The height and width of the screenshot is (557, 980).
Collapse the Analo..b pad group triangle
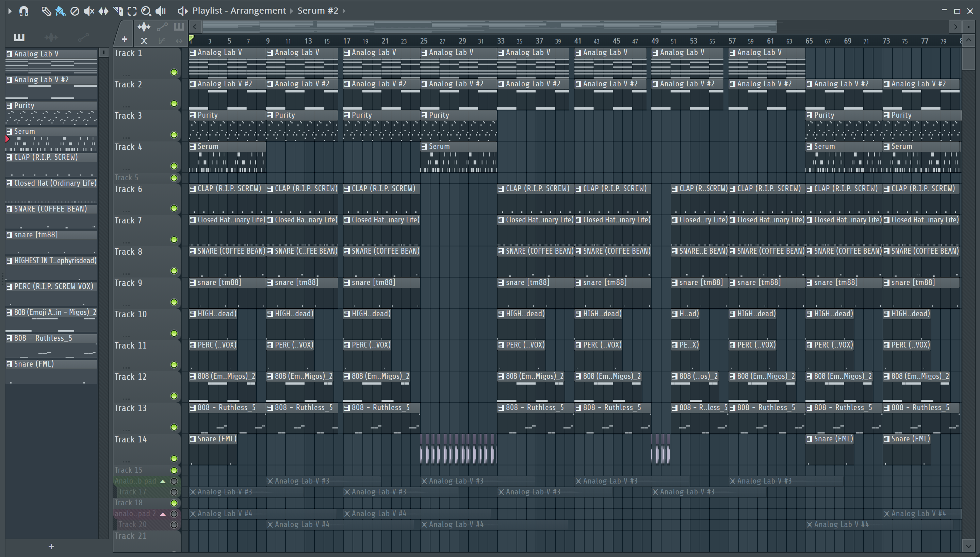click(x=163, y=481)
